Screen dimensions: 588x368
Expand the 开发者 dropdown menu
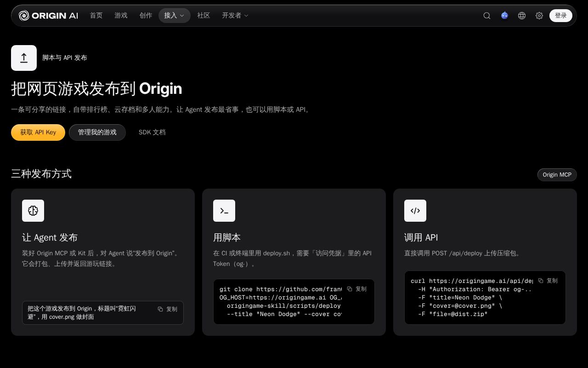click(x=235, y=16)
